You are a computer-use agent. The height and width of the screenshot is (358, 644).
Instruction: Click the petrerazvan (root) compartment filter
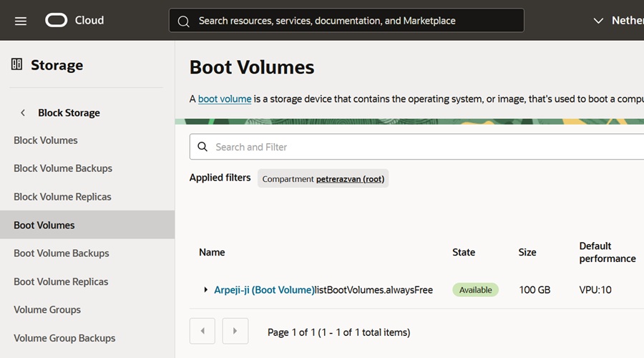click(x=351, y=179)
